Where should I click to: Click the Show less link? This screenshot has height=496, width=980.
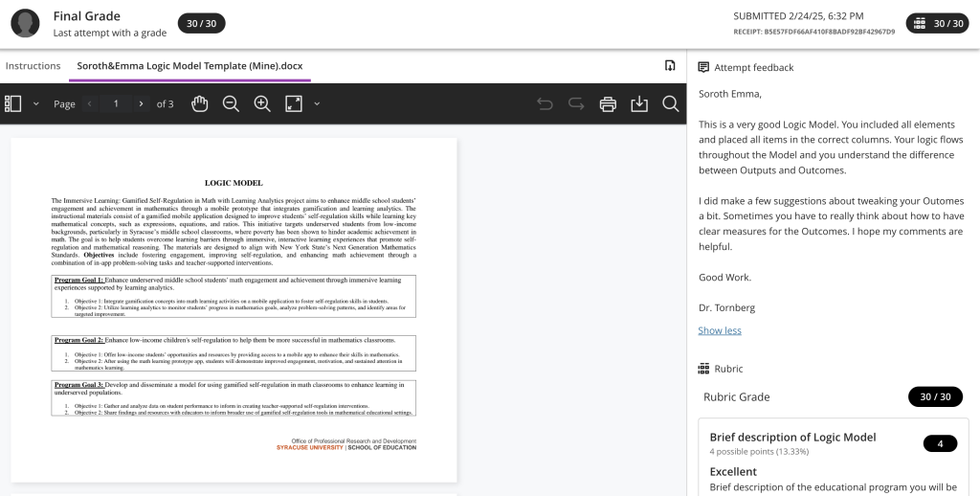(720, 330)
